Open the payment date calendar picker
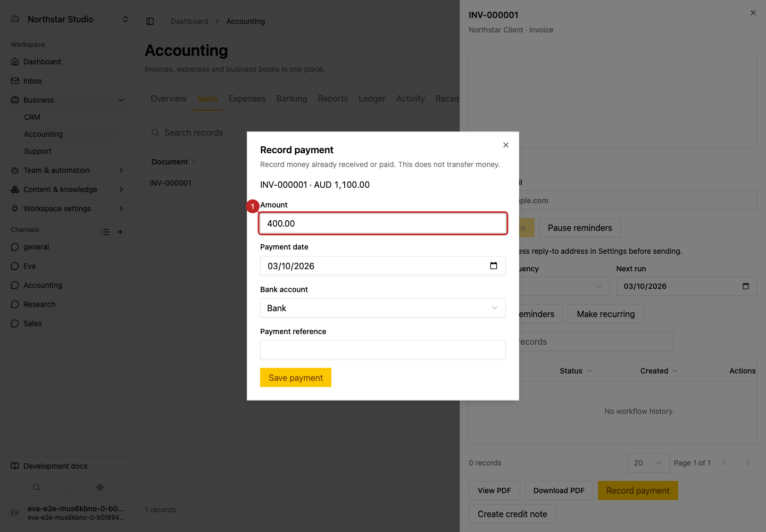This screenshot has height=532, width=766. 494,266
